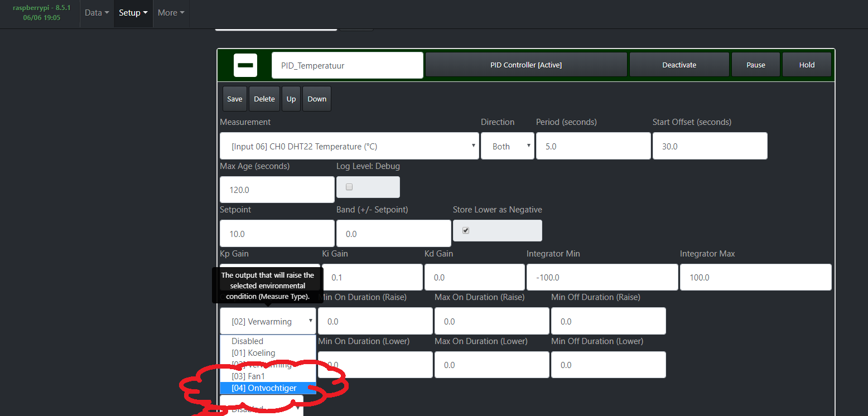Click the Kd Gain field
This screenshot has height=416, width=868.
pyautogui.click(x=474, y=277)
